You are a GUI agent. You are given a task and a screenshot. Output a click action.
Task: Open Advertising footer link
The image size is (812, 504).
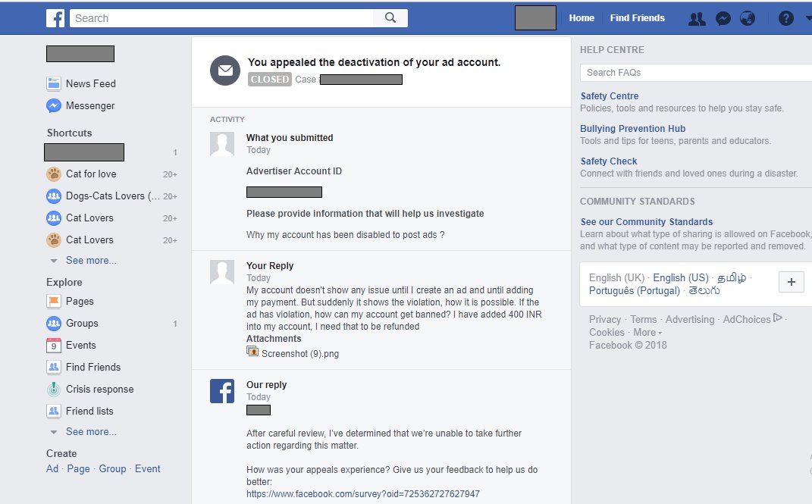click(690, 319)
